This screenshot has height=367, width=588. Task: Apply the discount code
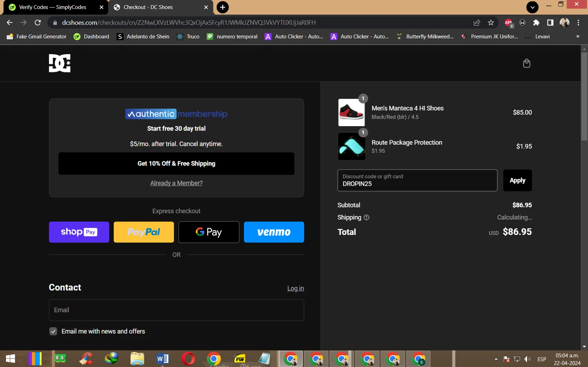[x=517, y=181]
